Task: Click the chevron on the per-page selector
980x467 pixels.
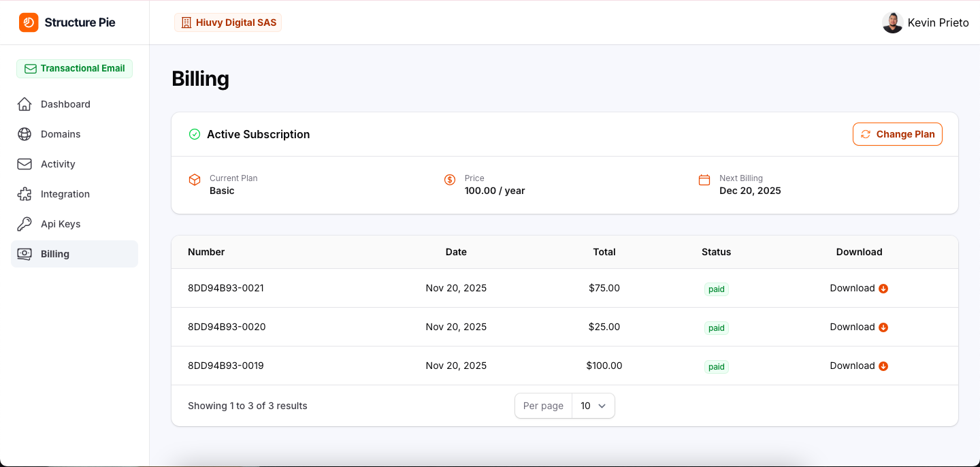Action: [x=602, y=406]
